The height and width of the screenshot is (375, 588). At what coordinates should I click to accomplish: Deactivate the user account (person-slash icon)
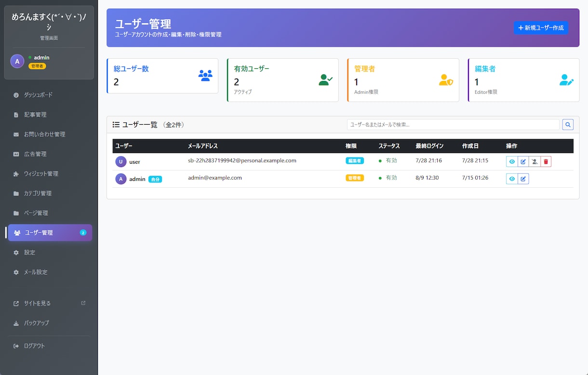pyautogui.click(x=535, y=162)
